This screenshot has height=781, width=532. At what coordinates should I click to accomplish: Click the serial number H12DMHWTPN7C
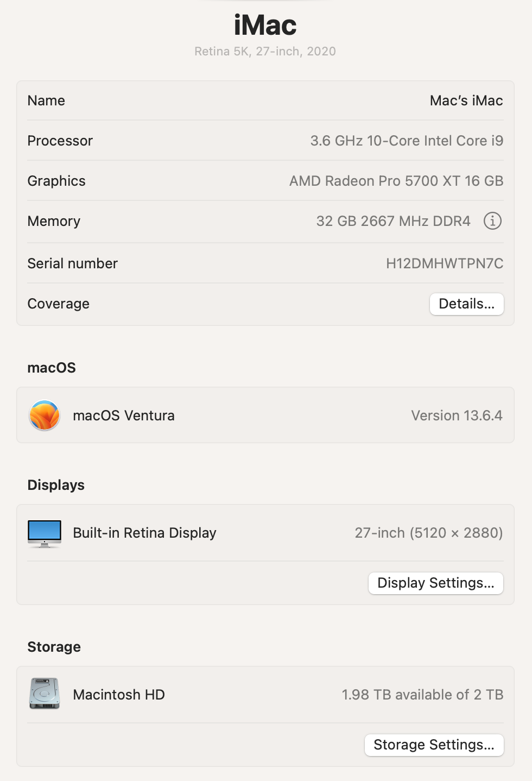444,264
